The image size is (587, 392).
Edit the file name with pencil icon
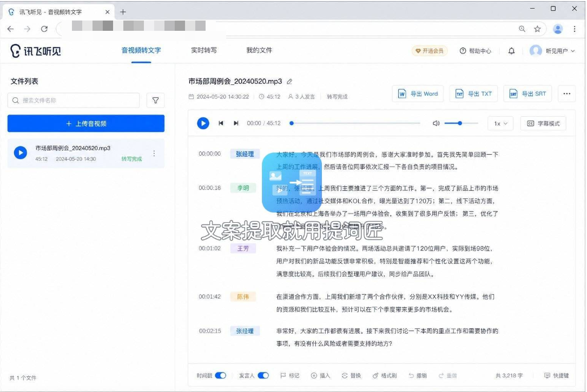pos(289,82)
